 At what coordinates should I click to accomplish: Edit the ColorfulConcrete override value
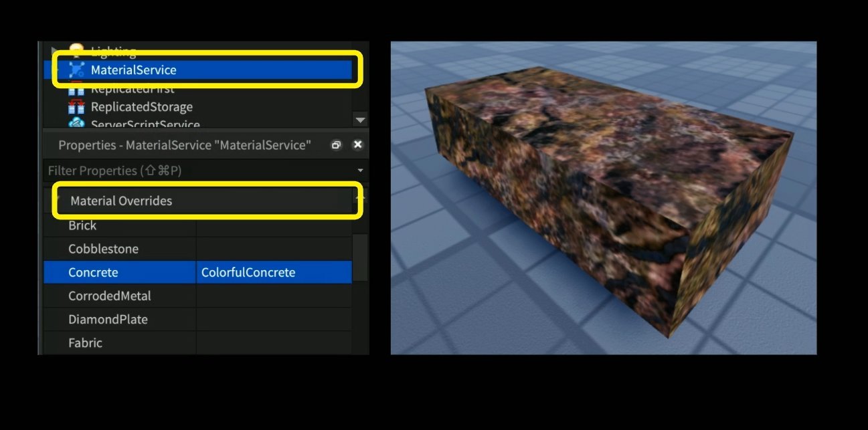pos(274,272)
